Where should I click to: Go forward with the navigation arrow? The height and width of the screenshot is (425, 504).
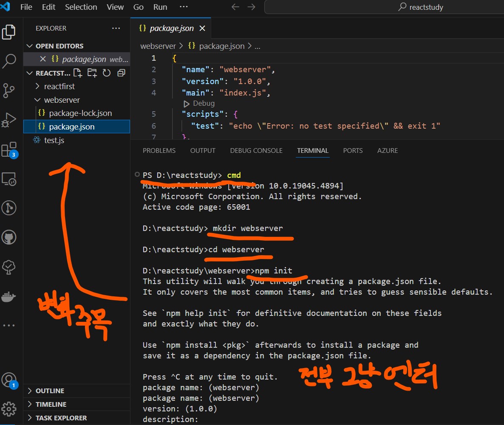click(251, 7)
